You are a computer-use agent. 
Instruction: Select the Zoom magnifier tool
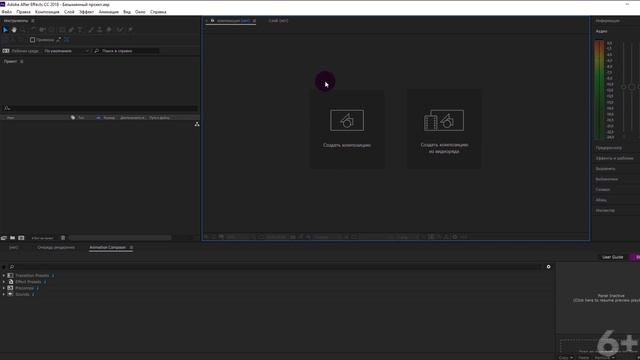[x=23, y=30]
